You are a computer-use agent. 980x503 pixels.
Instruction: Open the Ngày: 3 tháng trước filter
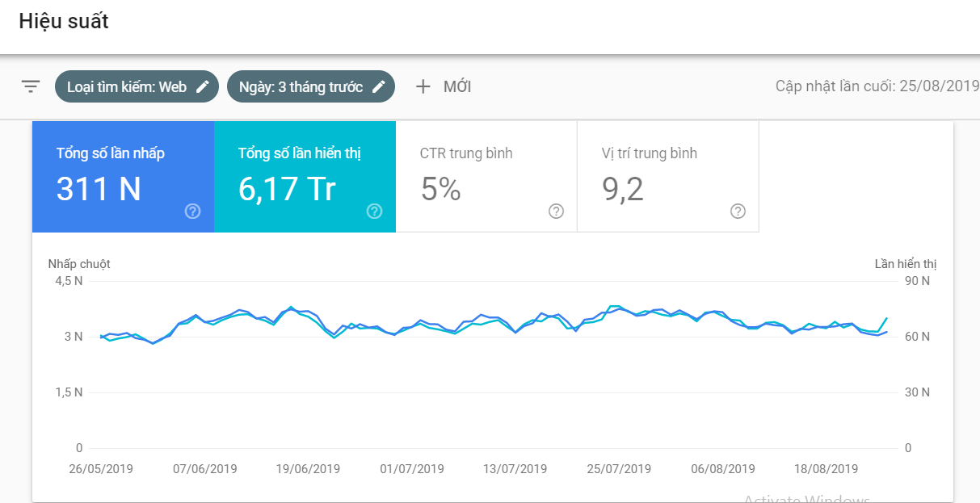click(x=301, y=86)
